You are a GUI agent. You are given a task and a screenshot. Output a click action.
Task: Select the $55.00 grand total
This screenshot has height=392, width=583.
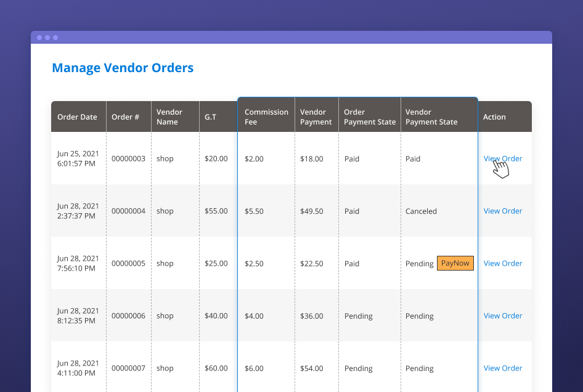pos(216,211)
